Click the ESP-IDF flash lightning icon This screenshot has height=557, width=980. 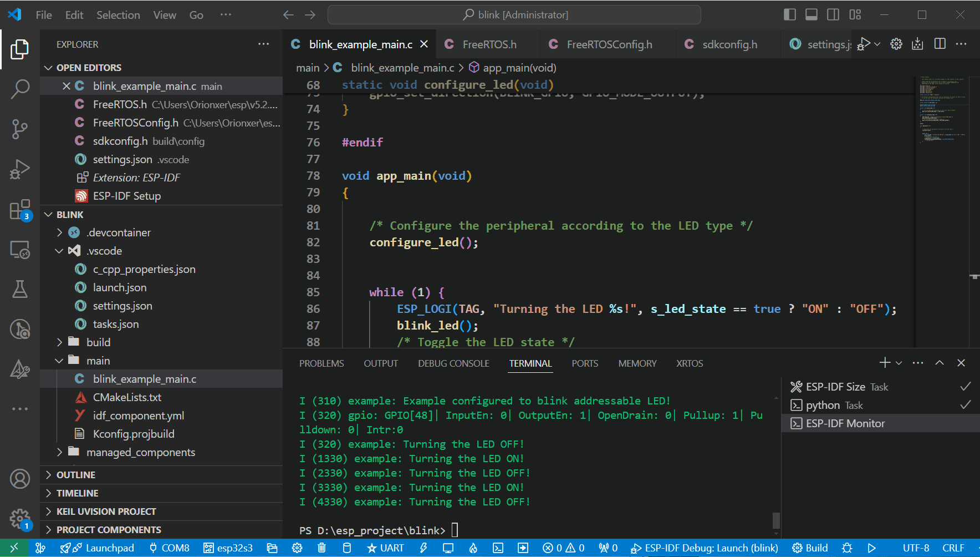(x=423, y=548)
